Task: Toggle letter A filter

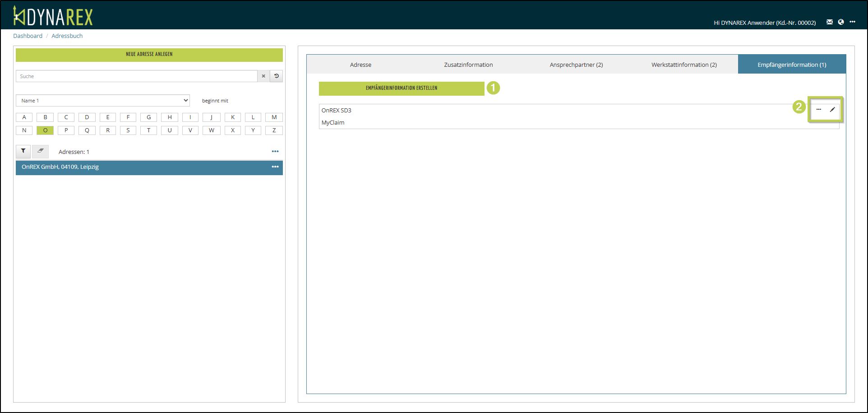Action: click(24, 117)
